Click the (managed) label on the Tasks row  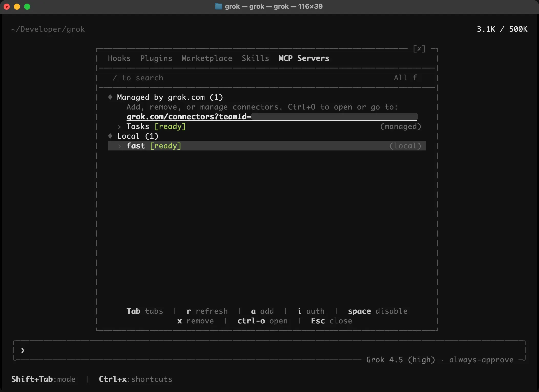(400, 126)
